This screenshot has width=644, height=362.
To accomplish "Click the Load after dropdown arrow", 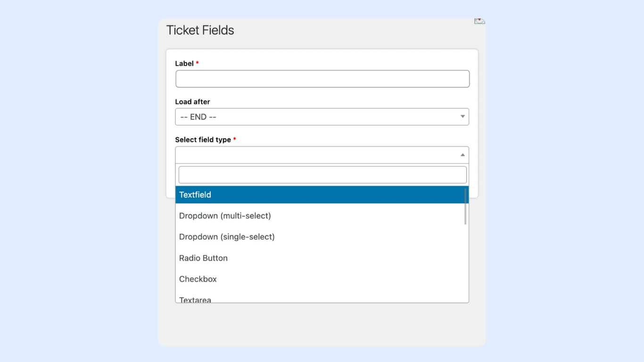I will pos(462,117).
